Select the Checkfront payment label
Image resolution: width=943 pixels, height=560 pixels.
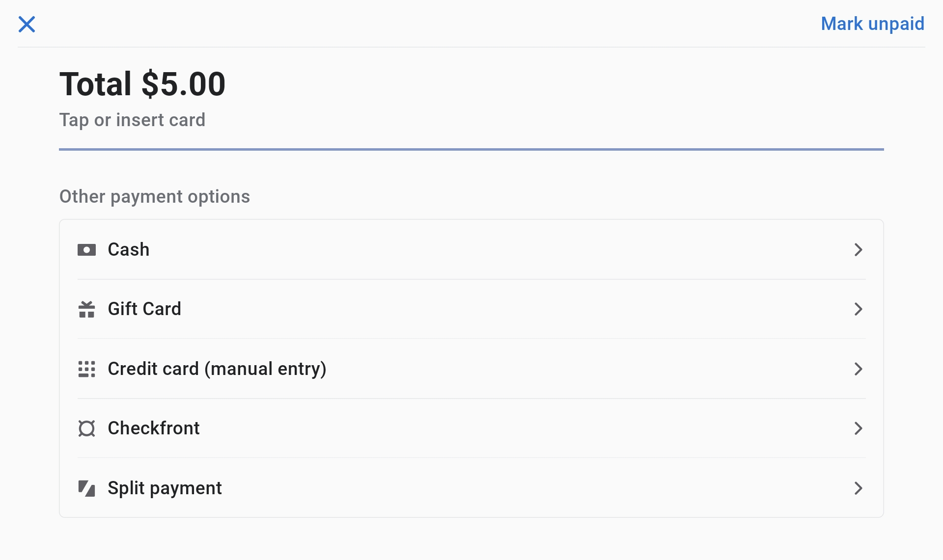(x=153, y=428)
